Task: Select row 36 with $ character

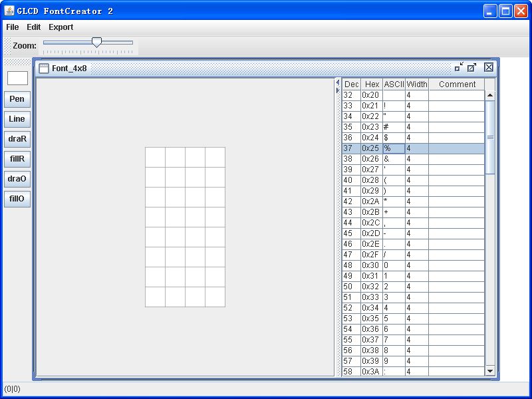Action: pyautogui.click(x=413, y=138)
